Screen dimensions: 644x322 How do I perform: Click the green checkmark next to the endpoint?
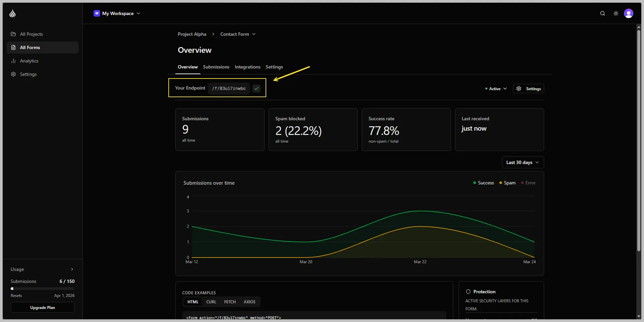pos(256,88)
